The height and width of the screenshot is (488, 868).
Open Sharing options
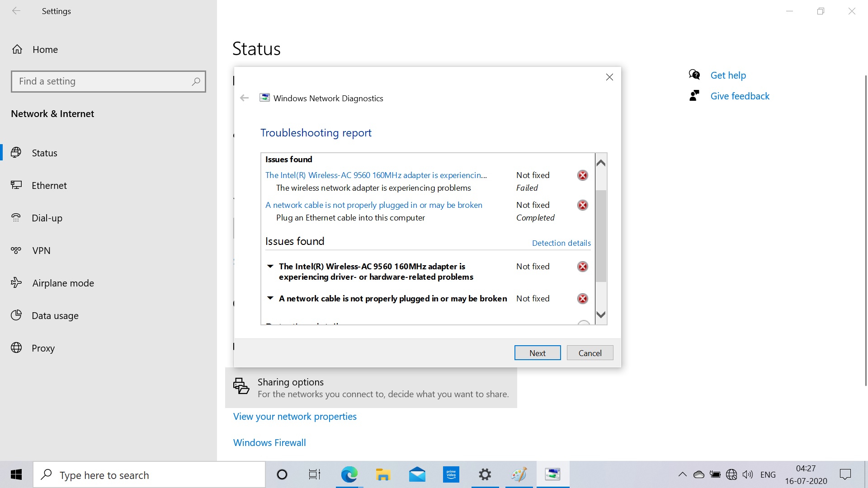point(371,388)
